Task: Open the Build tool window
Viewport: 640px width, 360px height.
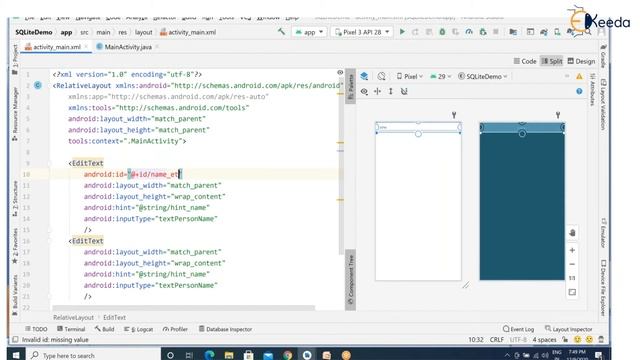Action: click(104, 329)
